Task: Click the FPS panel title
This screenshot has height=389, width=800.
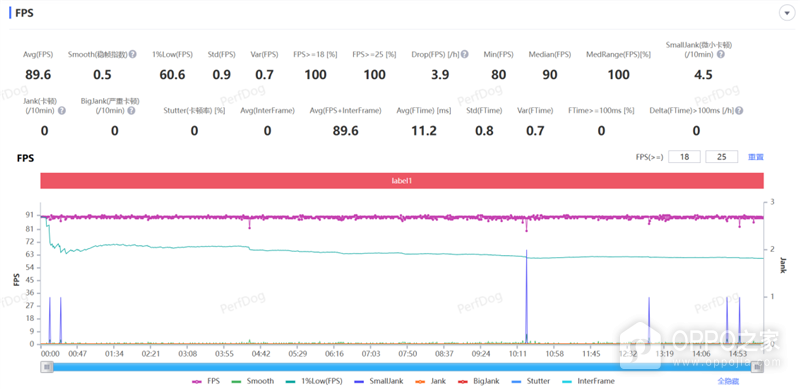Action: click(24, 13)
